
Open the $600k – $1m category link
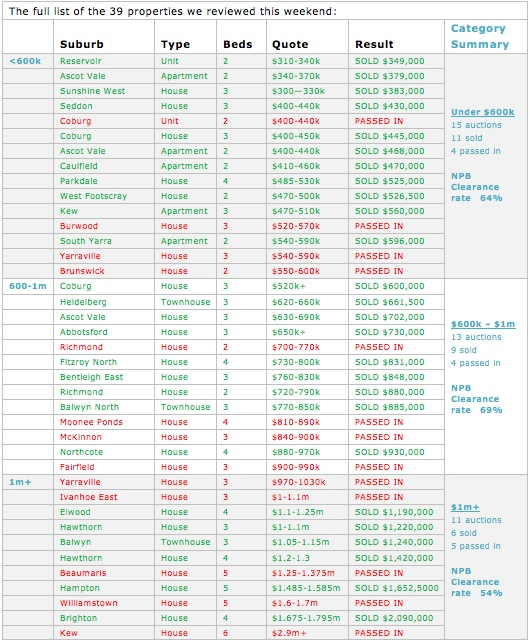click(483, 324)
